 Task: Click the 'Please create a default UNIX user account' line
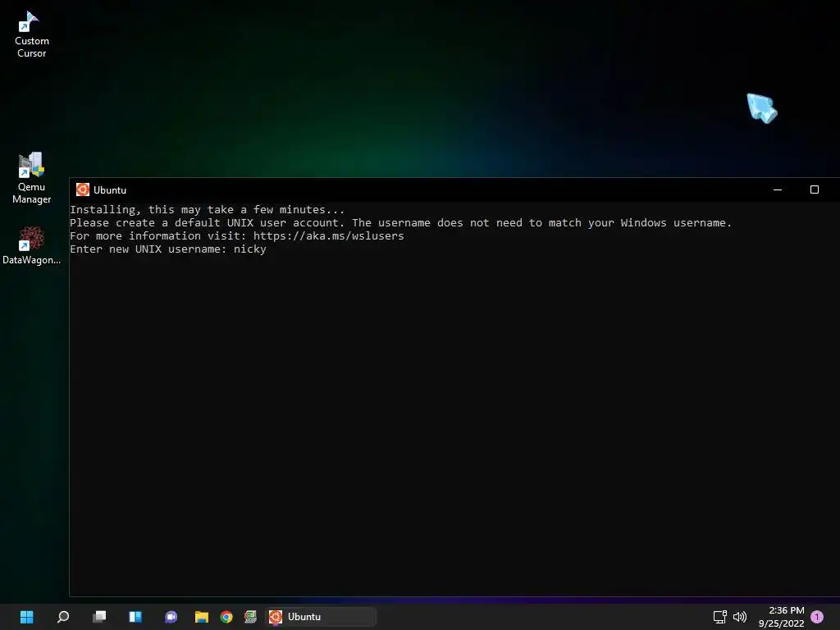[x=400, y=223]
